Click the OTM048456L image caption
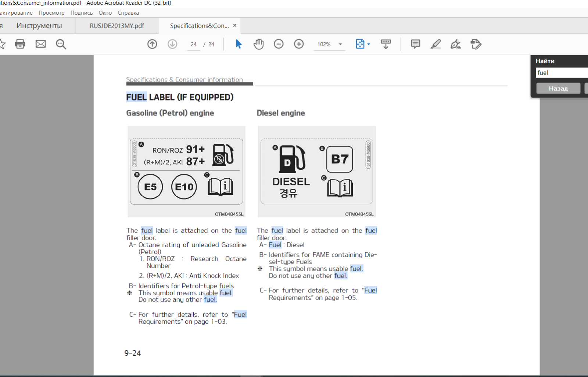This screenshot has width=588, height=377. tap(359, 214)
